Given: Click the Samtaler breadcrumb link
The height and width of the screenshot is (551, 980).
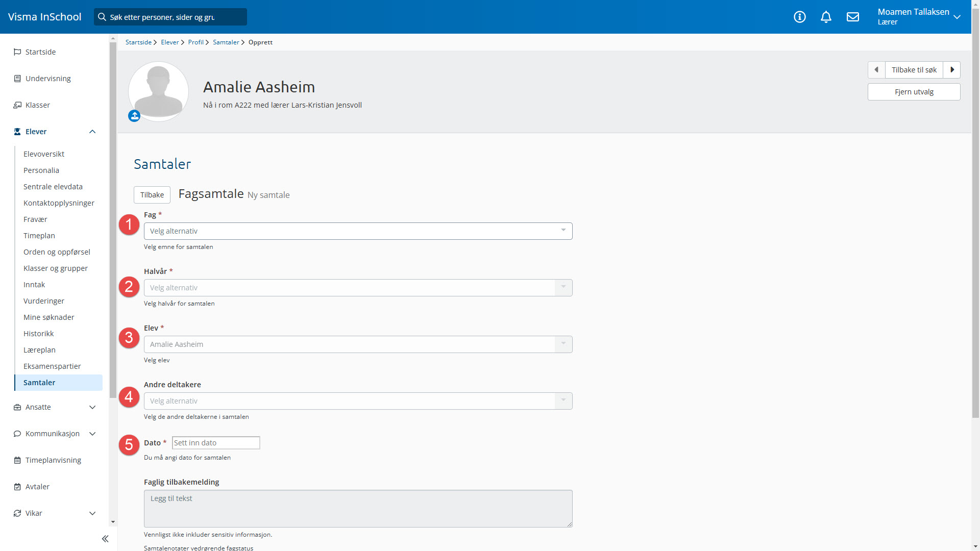Looking at the screenshot, I should (x=226, y=42).
